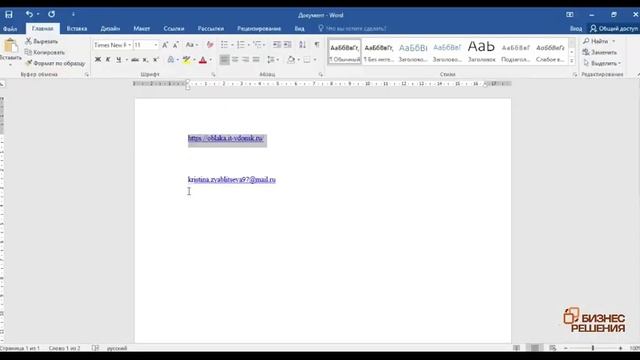Open the font name Times New Roman dropdown
Image resolution: width=640 pixels, height=360 pixels.
[129, 45]
